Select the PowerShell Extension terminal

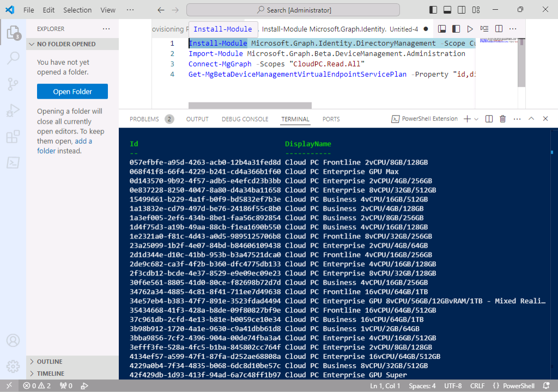(424, 119)
